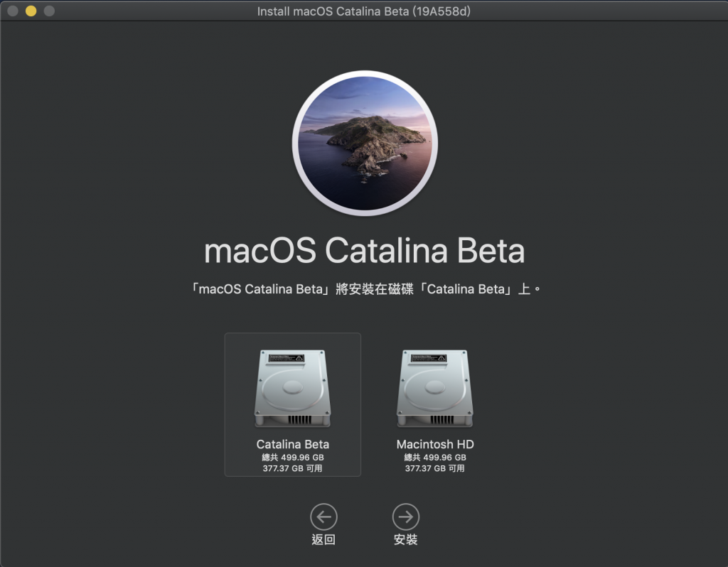Click the install forward arrow icon

point(406,517)
